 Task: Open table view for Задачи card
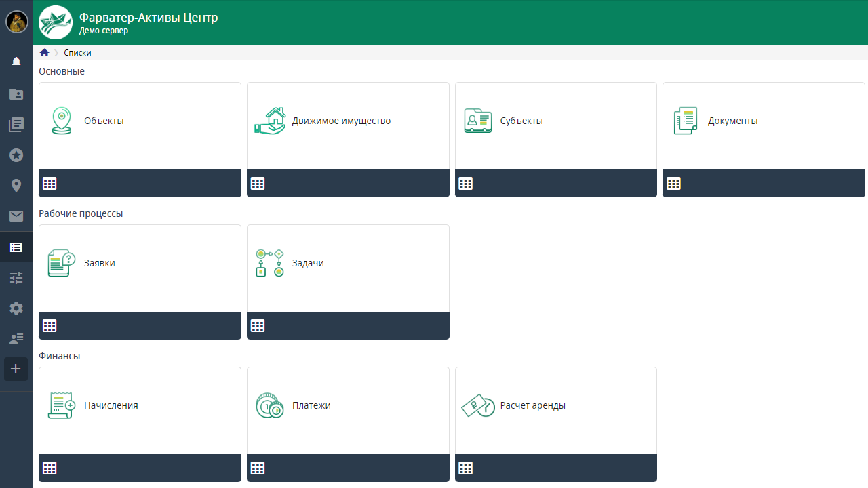pos(258,326)
